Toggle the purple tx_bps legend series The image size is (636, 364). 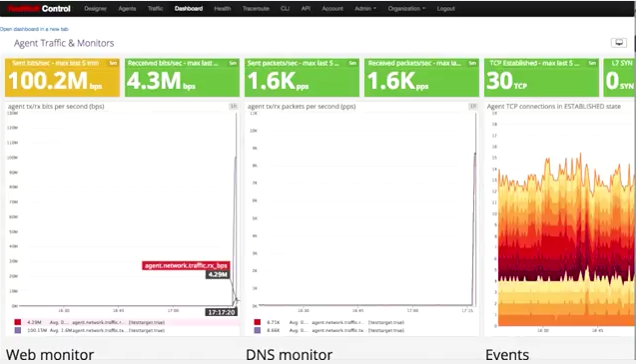click(x=17, y=330)
